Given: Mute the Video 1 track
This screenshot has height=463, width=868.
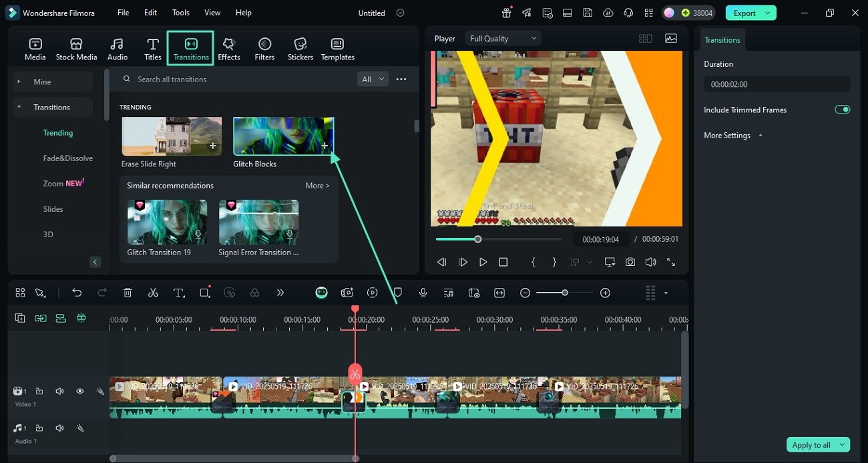Looking at the screenshot, I should [59, 391].
